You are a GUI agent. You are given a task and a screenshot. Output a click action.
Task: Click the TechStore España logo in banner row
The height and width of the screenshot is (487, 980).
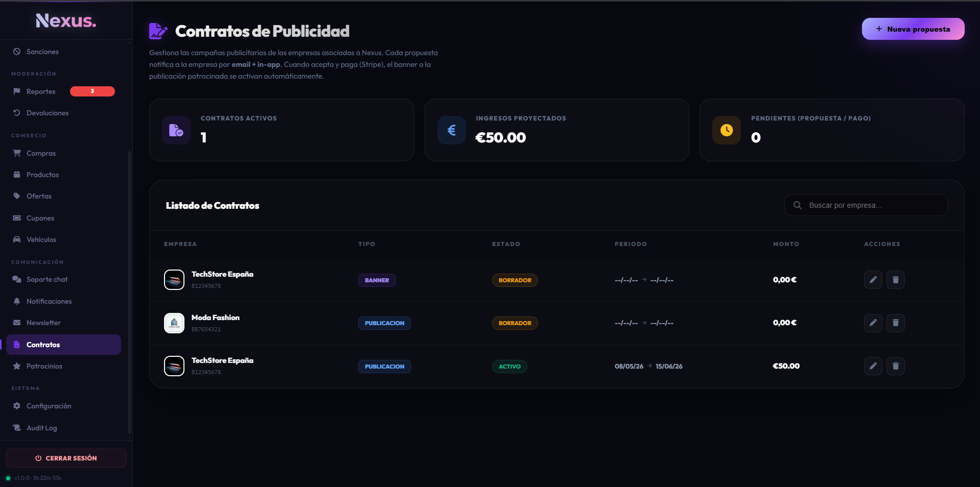[174, 280]
